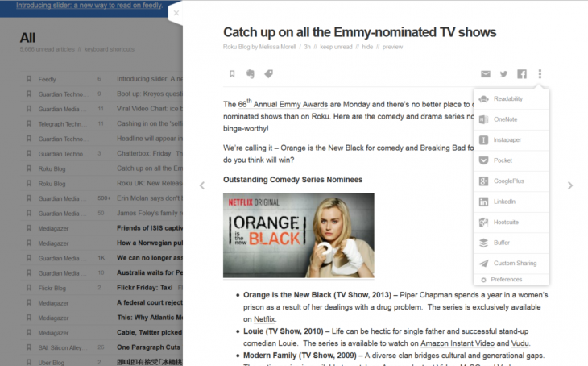
Task: Click the tag icon in article toolbar
Action: click(268, 74)
